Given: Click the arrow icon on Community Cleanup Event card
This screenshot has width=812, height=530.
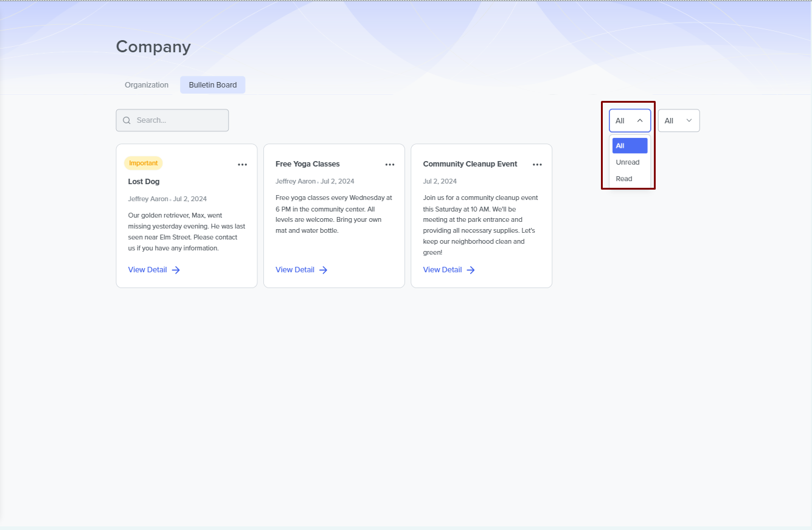Looking at the screenshot, I should 471,270.
